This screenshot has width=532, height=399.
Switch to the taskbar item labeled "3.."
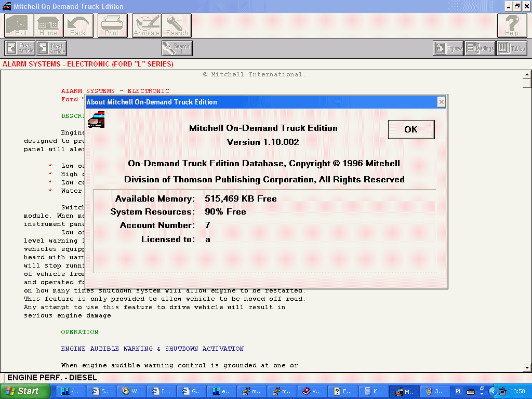(434, 391)
